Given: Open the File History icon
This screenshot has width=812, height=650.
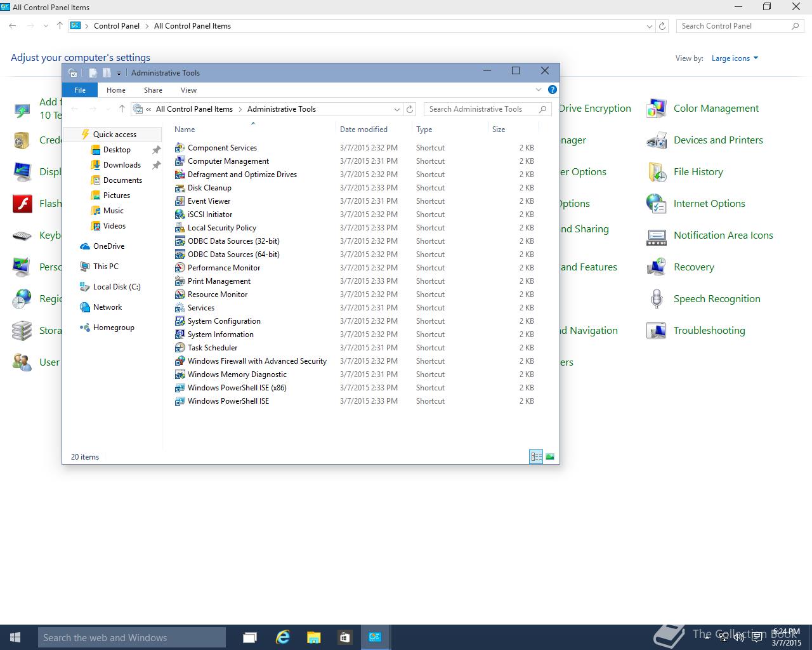Looking at the screenshot, I should tap(657, 172).
